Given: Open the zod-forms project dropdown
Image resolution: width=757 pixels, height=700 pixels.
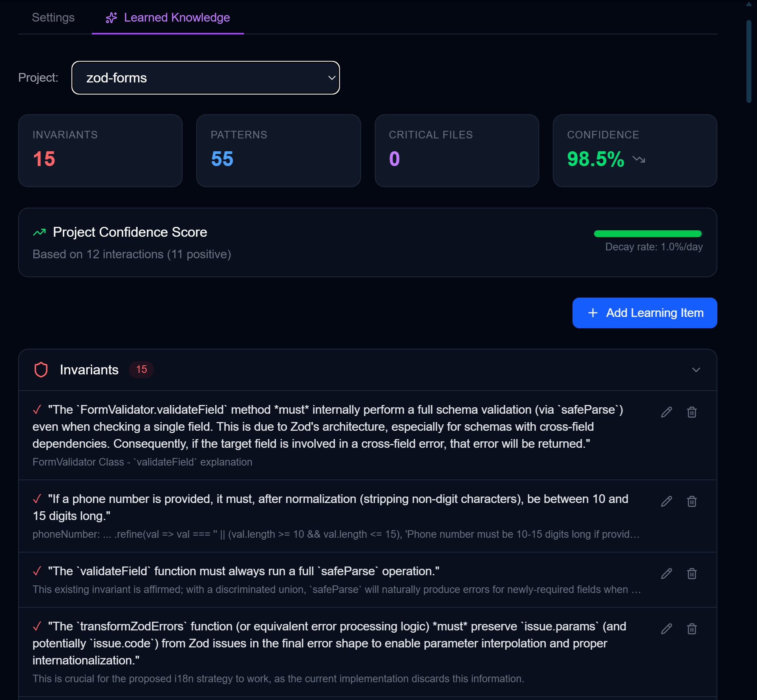Looking at the screenshot, I should click(205, 78).
